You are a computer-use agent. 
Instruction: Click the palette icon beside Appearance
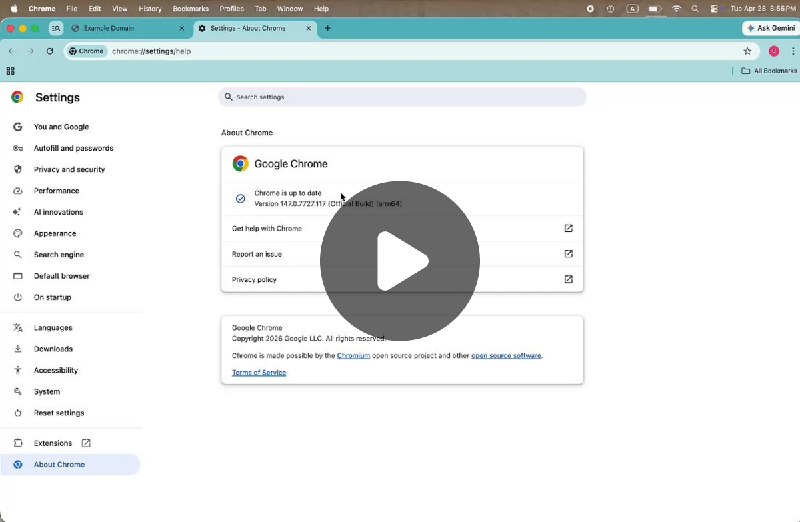(18, 234)
